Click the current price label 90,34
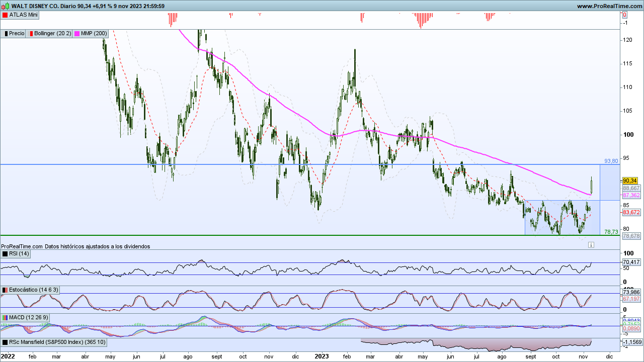 click(x=630, y=180)
